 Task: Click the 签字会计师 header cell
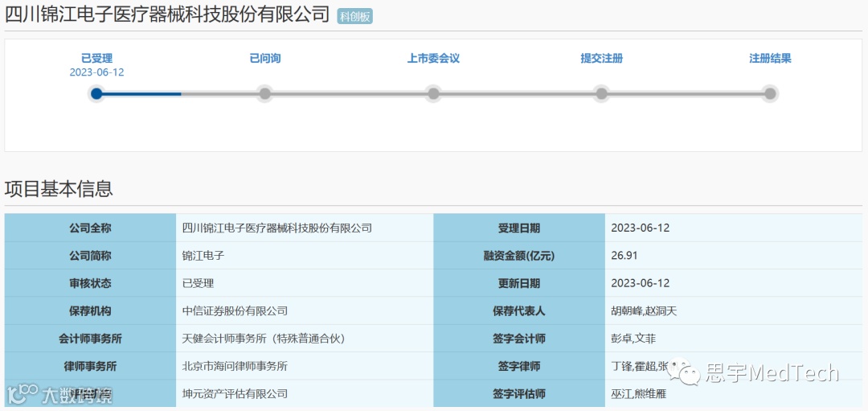click(x=519, y=339)
